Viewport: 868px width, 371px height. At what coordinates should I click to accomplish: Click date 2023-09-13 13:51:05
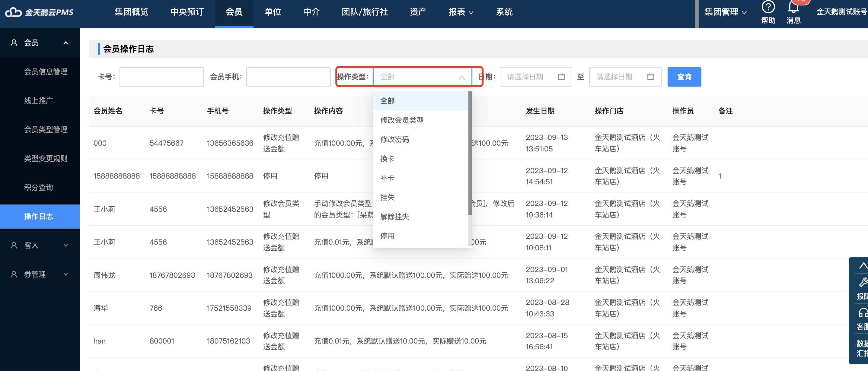click(x=547, y=143)
